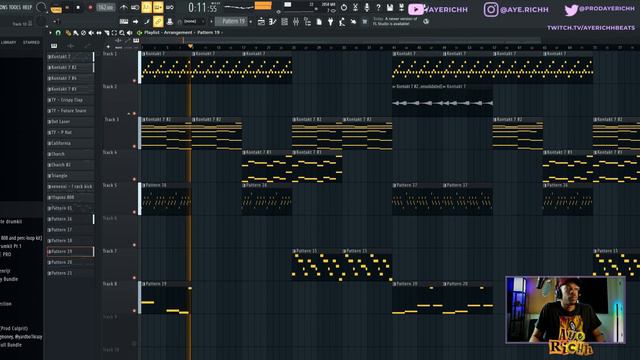Viewport: 640px width, 360px height.
Task: Select the playlist slice tool
Action: tap(107, 33)
